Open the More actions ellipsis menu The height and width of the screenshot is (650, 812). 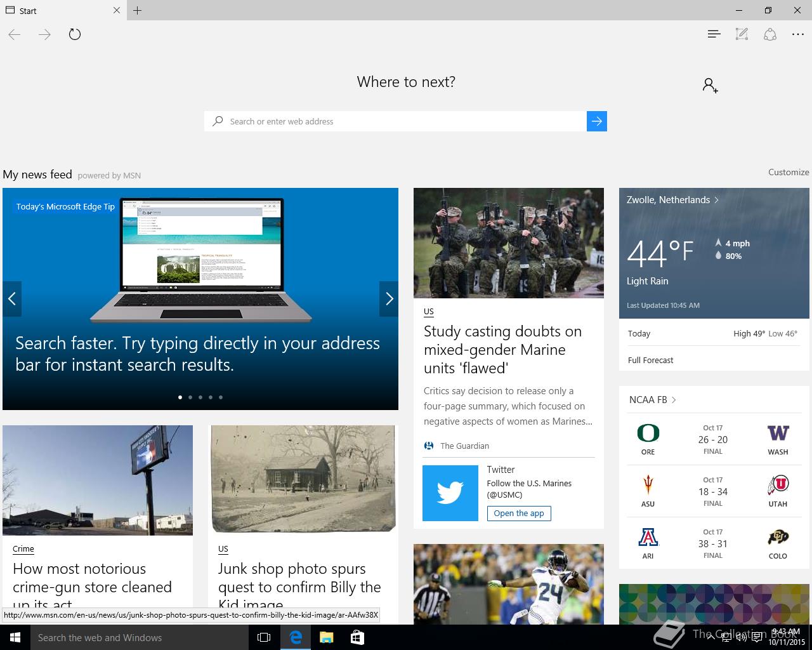798,35
